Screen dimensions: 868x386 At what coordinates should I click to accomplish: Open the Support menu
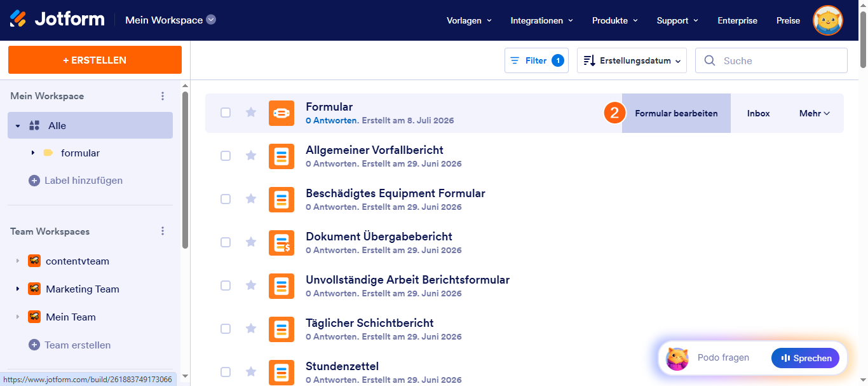tap(678, 20)
